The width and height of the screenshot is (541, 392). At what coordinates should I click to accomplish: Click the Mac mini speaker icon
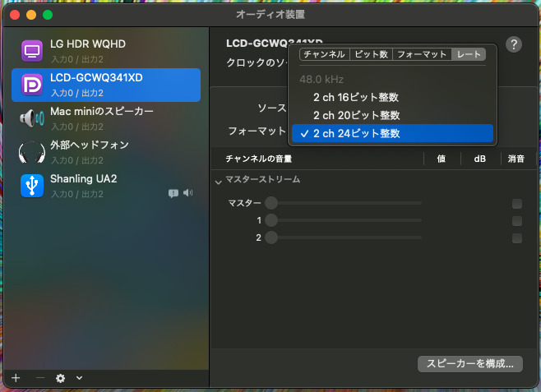click(x=32, y=118)
